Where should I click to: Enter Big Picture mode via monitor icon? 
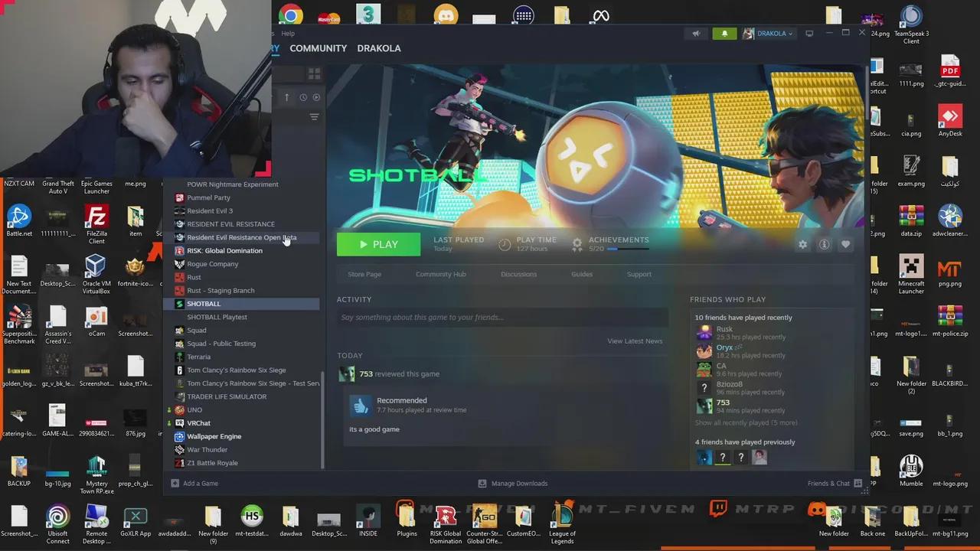coord(809,34)
